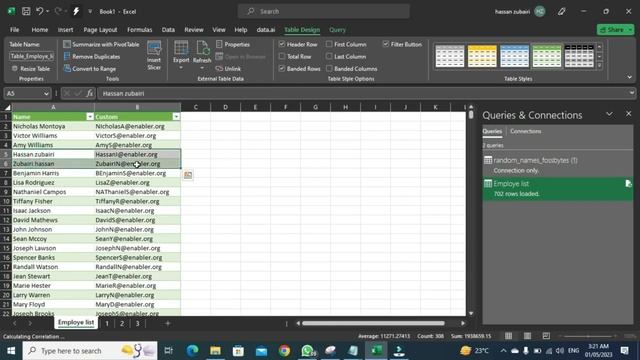The height and width of the screenshot is (360, 640).
Task: Apply the blue table style
Action: coord(514,56)
